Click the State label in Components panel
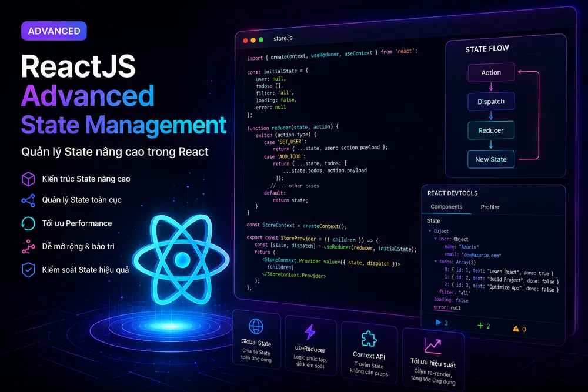 pos(433,221)
